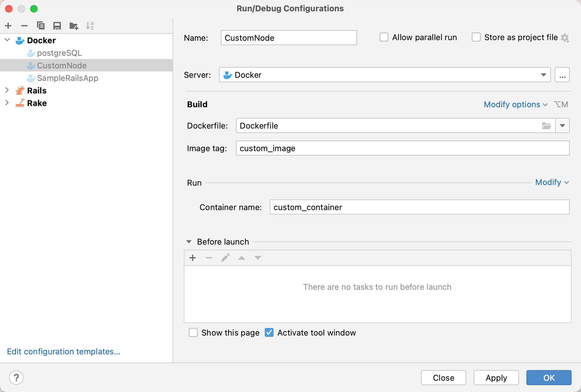
Task: Disable Activate tool window
Action: (269, 332)
